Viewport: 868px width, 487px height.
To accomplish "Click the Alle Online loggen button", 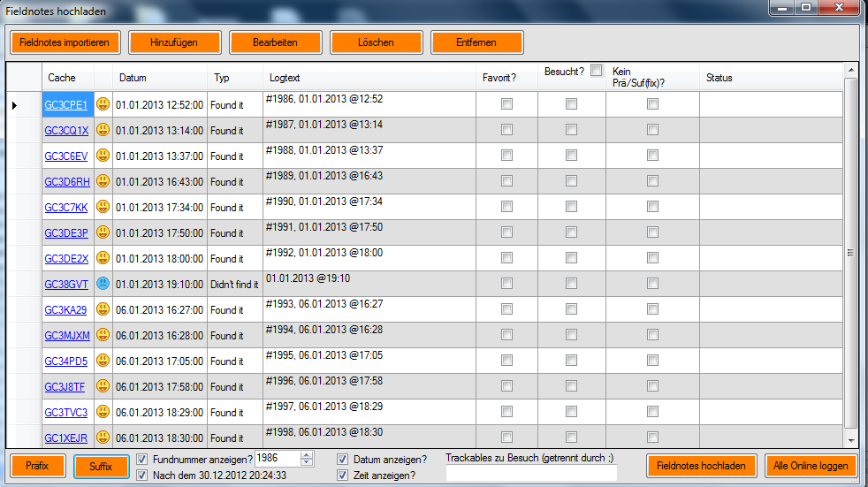I will pos(811,466).
